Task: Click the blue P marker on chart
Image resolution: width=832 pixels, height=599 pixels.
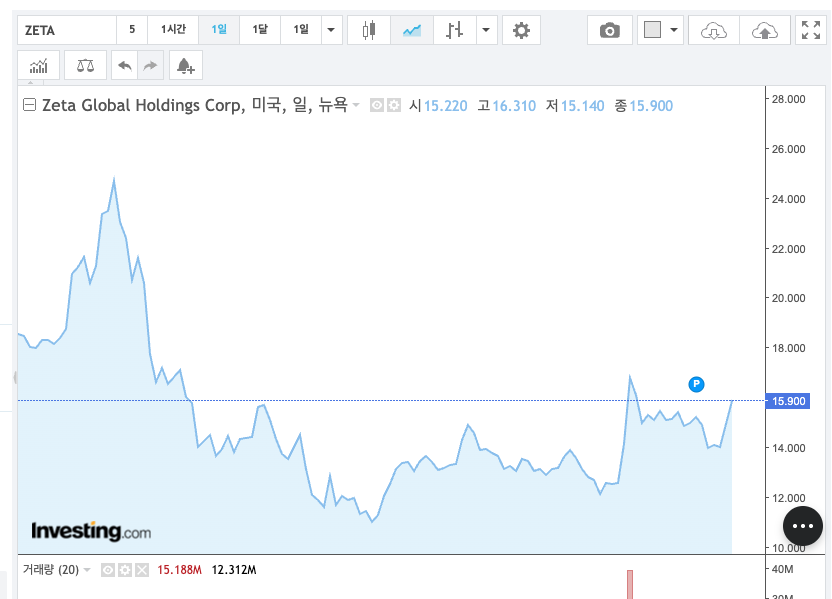Action: (x=696, y=384)
